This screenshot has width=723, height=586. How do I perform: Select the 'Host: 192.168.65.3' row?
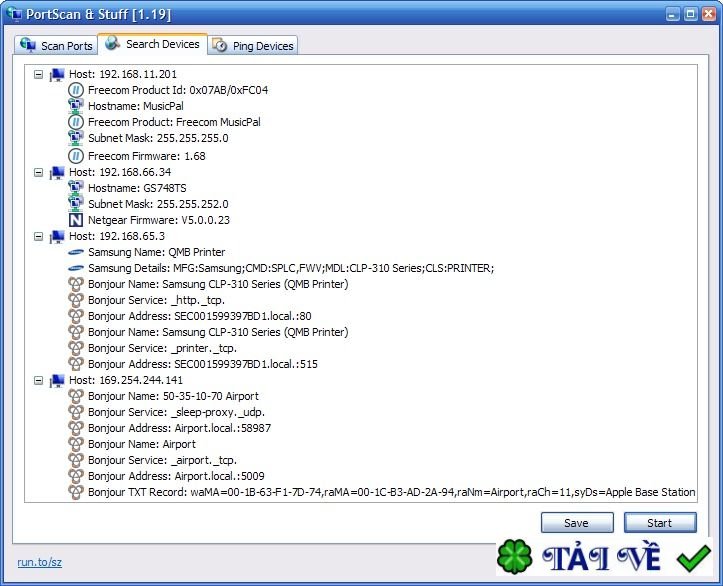[117, 237]
